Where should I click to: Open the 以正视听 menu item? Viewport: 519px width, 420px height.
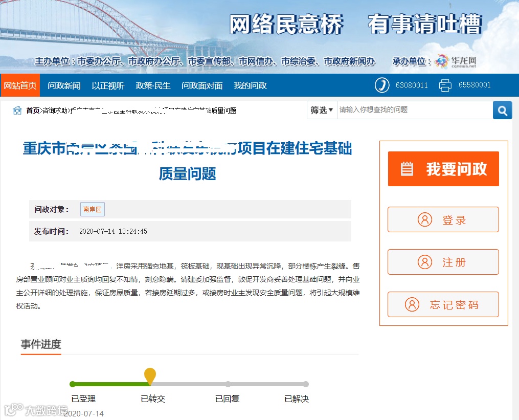[108, 86]
